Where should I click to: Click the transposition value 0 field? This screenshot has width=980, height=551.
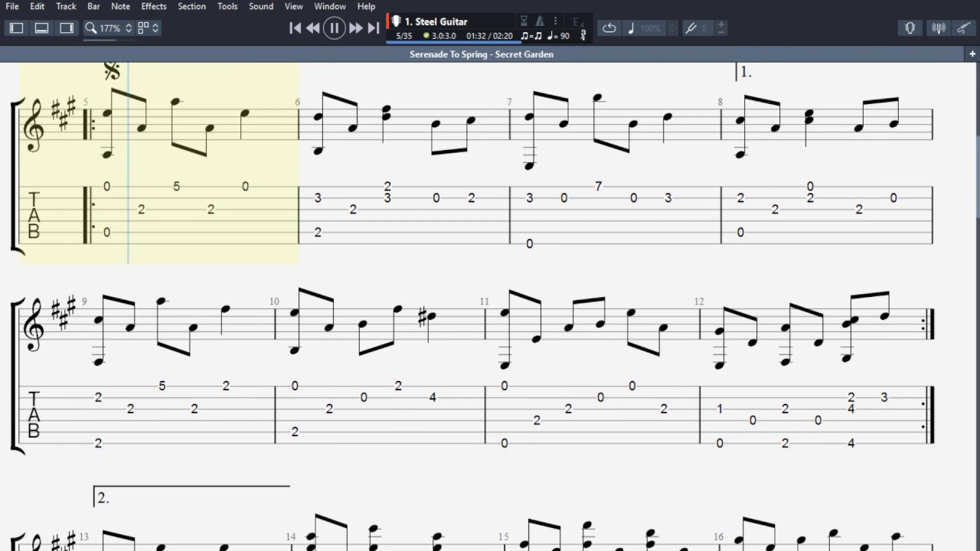coord(706,28)
